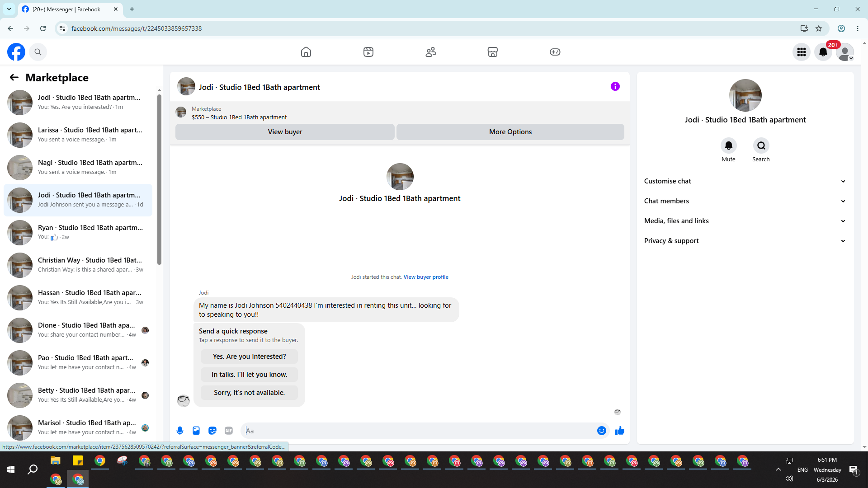Show hidden system tray icons
This screenshot has height=488, width=868.
[x=778, y=469]
